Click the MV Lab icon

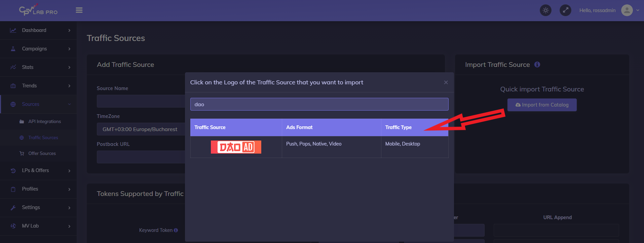[13, 226]
